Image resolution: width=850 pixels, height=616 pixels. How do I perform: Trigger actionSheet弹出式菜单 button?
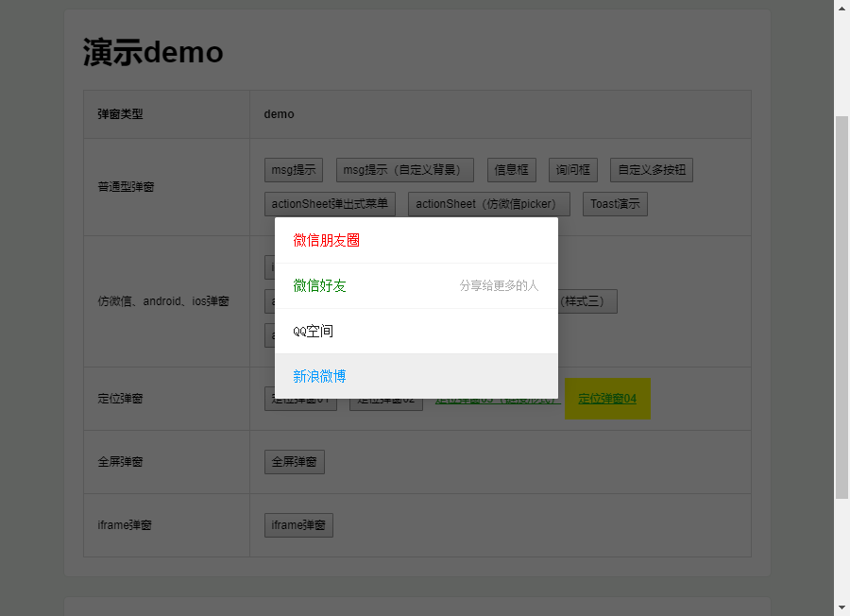(330, 204)
